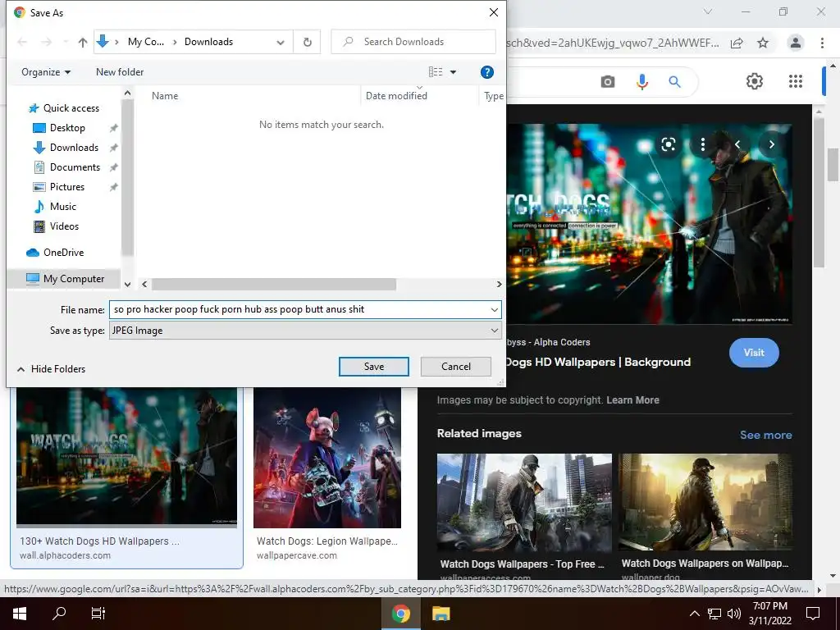Click the volume speaker tray icon

(x=734, y=614)
